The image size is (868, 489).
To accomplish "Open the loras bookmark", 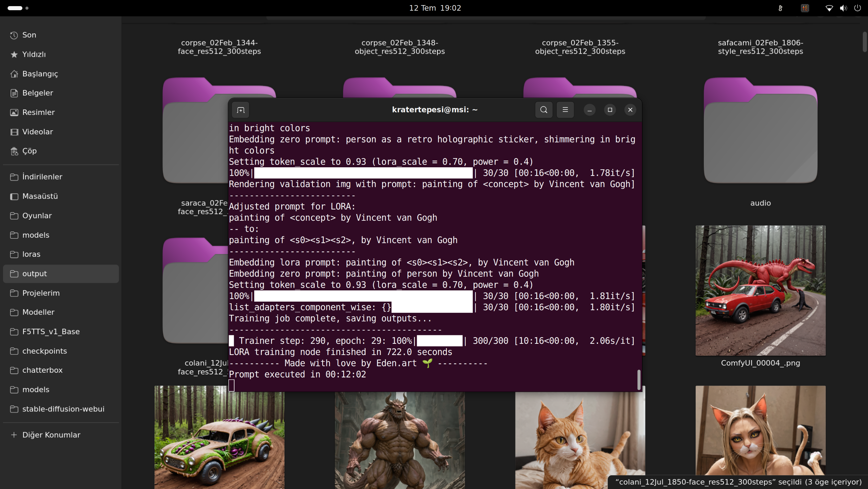I will [x=61, y=254].
